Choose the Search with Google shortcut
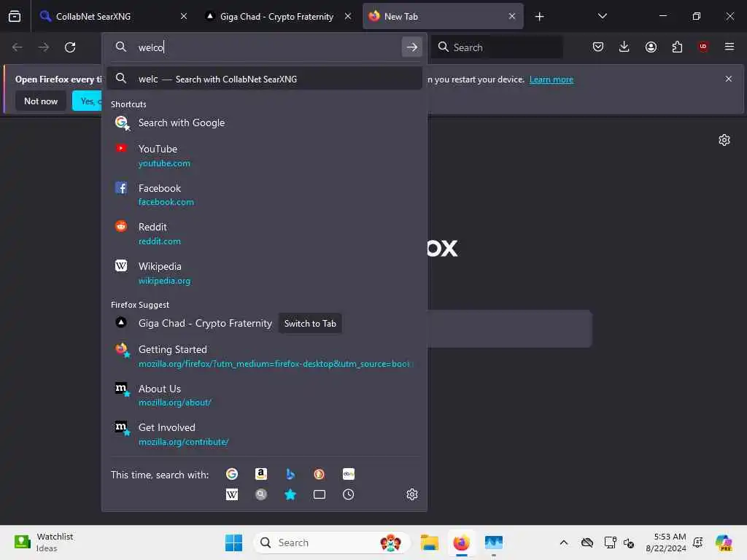This screenshot has height=560, width=747. 264,122
